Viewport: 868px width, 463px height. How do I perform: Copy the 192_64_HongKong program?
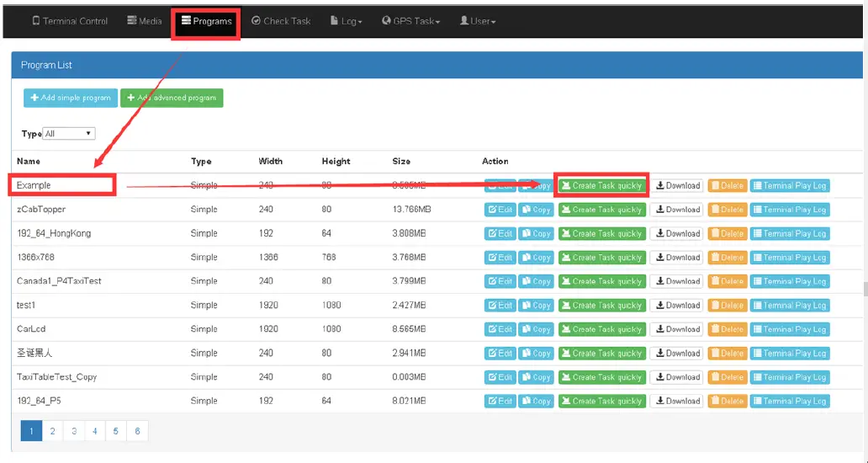(536, 234)
